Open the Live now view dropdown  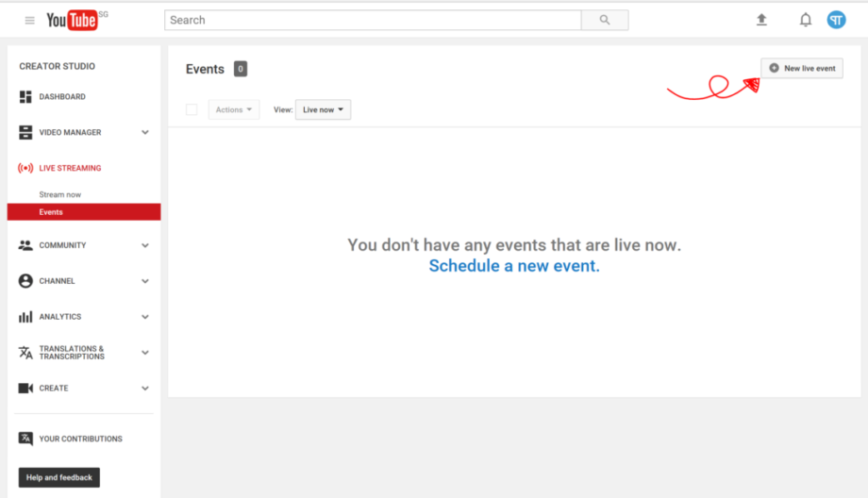pyautogui.click(x=323, y=110)
